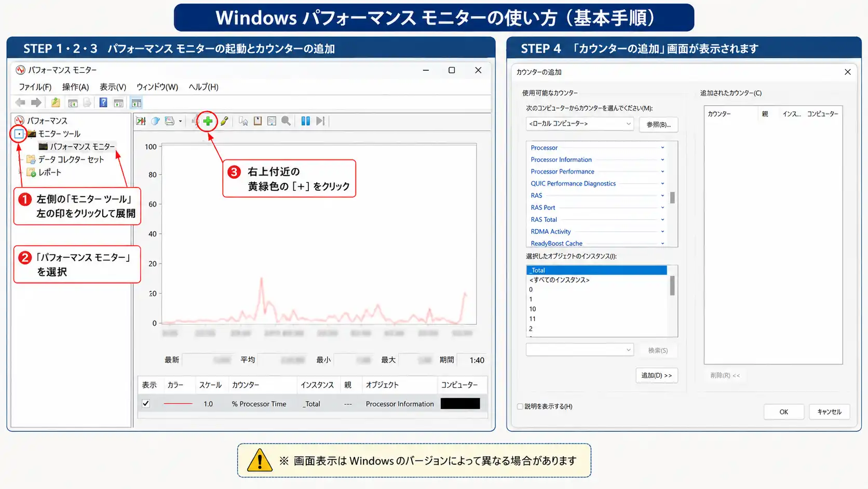Open the ファイル(F) menu

point(35,87)
